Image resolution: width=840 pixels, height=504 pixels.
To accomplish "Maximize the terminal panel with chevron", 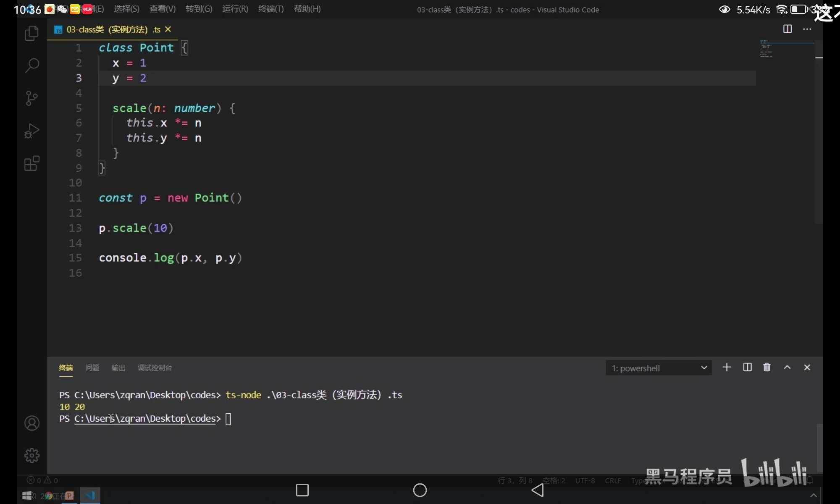I will [787, 367].
